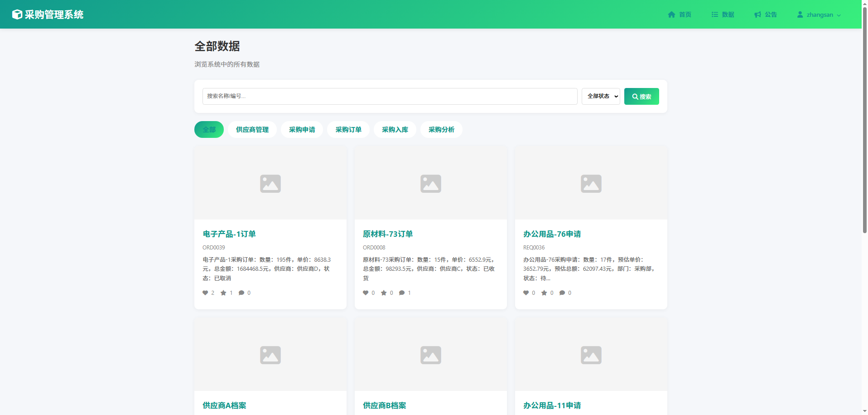Viewport: 868px width, 415px height.
Task: Click the 原材料-73订单 image placeholder
Action: click(x=431, y=183)
